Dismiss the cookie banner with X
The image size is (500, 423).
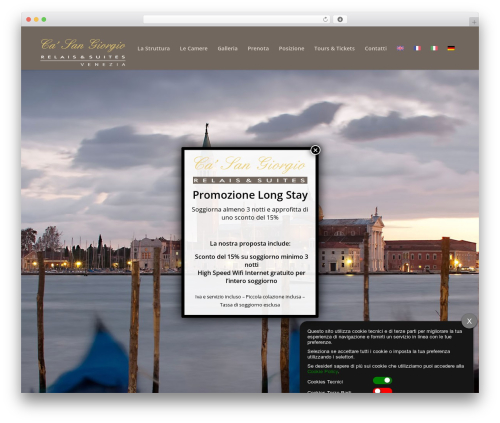(469, 321)
